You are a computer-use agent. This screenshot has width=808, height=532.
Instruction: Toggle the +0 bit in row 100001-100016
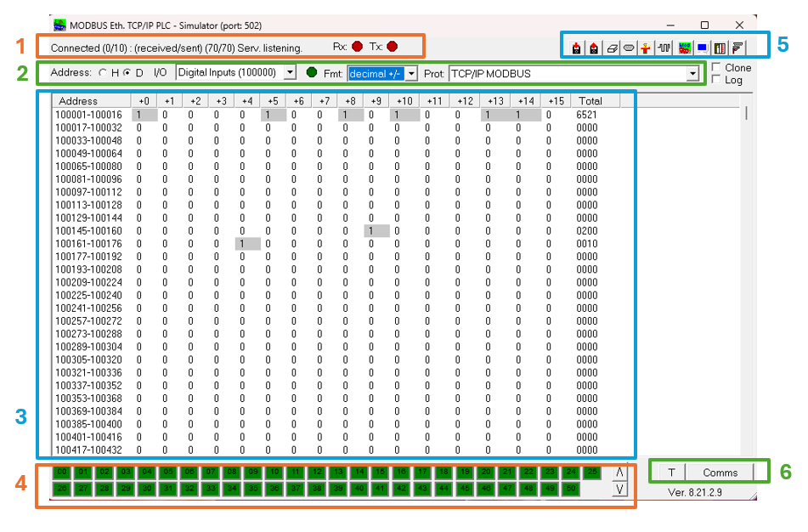[143, 115]
